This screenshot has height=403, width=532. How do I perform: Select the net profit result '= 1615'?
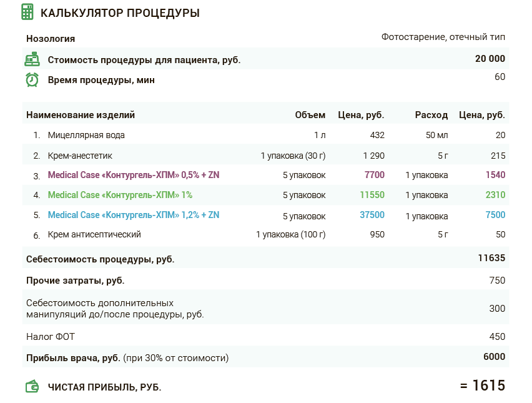click(x=483, y=386)
